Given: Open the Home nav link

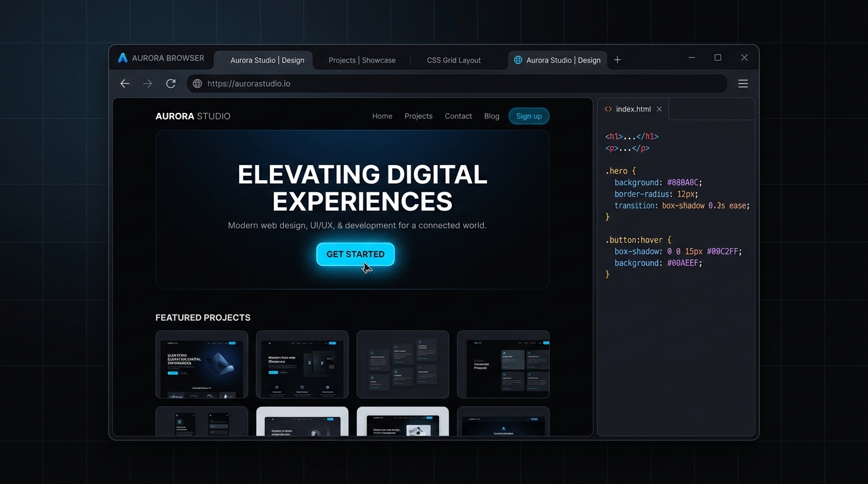Looking at the screenshot, I should click(382, 116).
